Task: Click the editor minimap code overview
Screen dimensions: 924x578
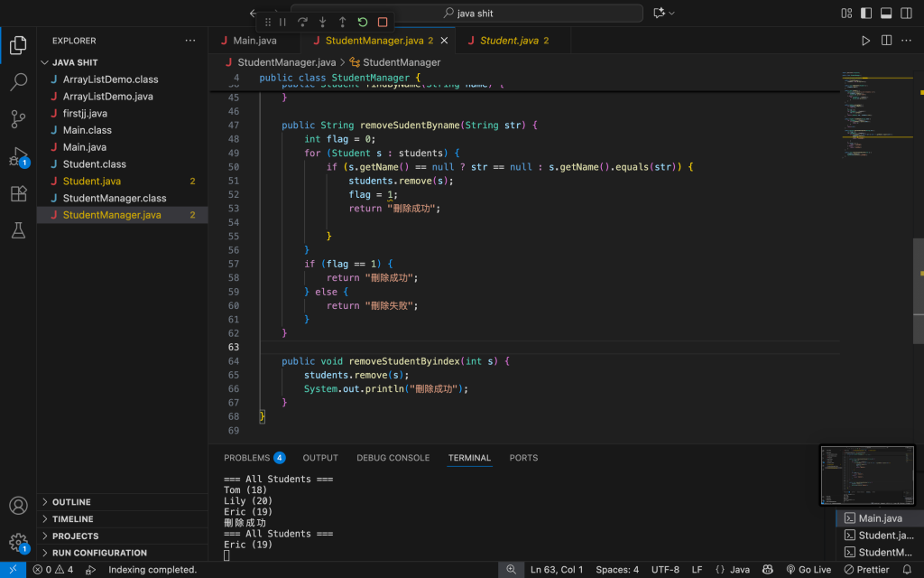Action: [866, 117]
